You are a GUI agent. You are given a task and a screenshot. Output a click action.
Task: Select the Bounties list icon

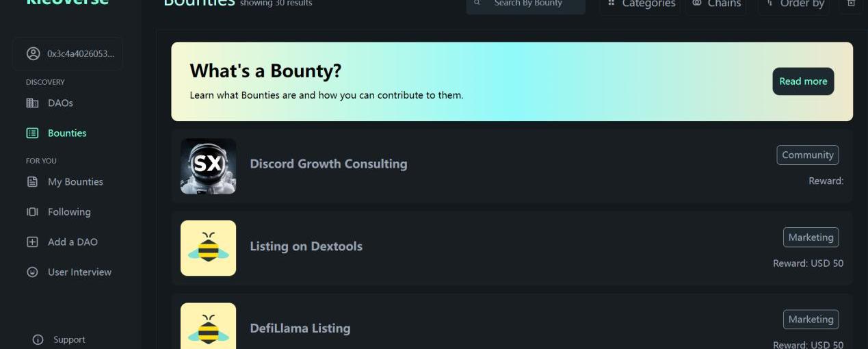[32, 133]
